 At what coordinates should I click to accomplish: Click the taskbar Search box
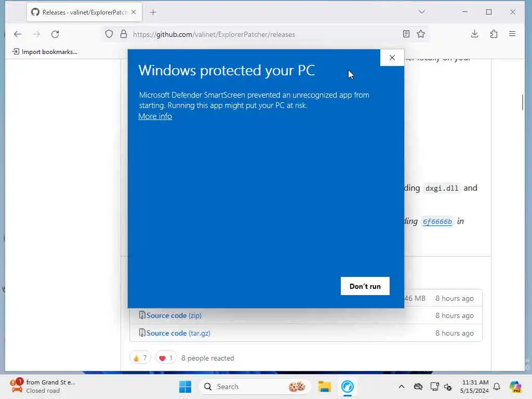pos(255,387)
